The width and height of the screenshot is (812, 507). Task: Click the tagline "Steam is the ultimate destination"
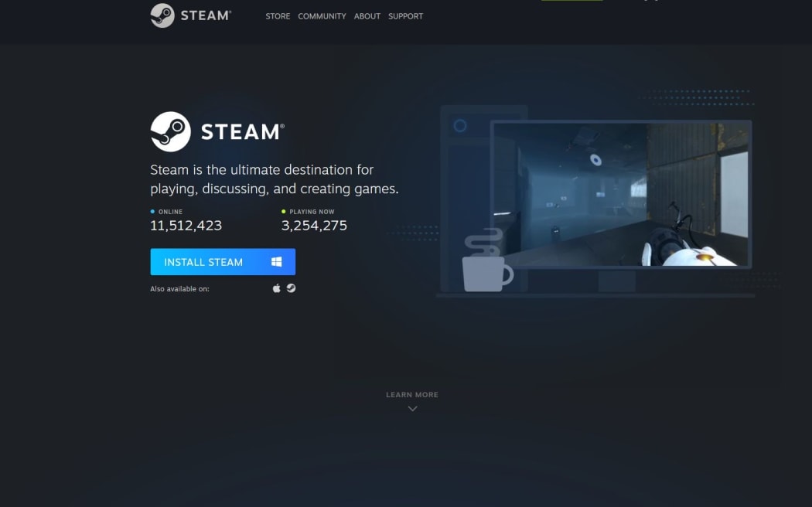coord(275,179)
